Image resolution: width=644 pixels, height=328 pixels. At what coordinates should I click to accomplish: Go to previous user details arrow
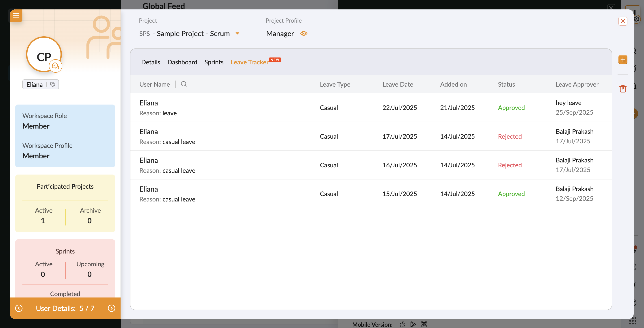(19, 308)
